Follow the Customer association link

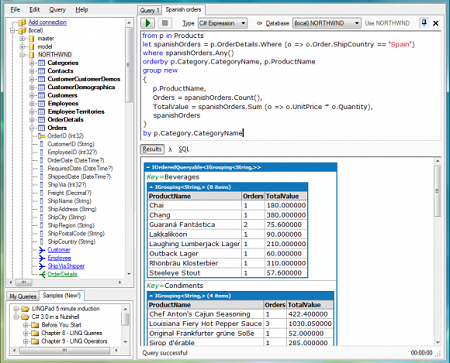point(59,250)
